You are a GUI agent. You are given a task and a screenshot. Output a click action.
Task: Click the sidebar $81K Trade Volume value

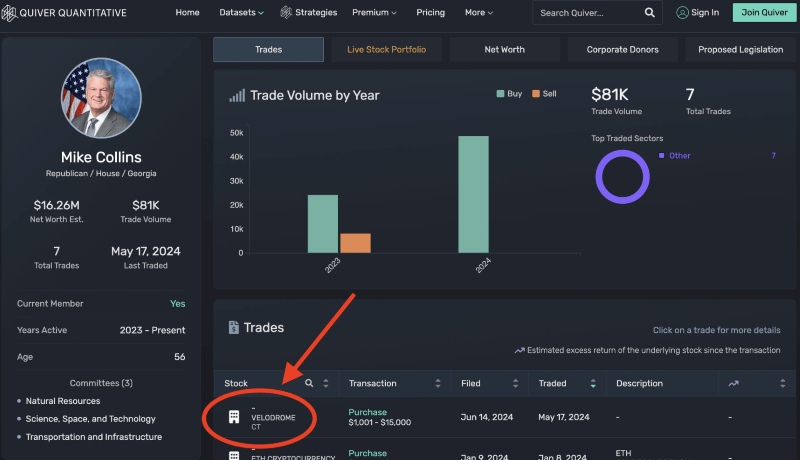pyautogui.click(x=146, y=206)
